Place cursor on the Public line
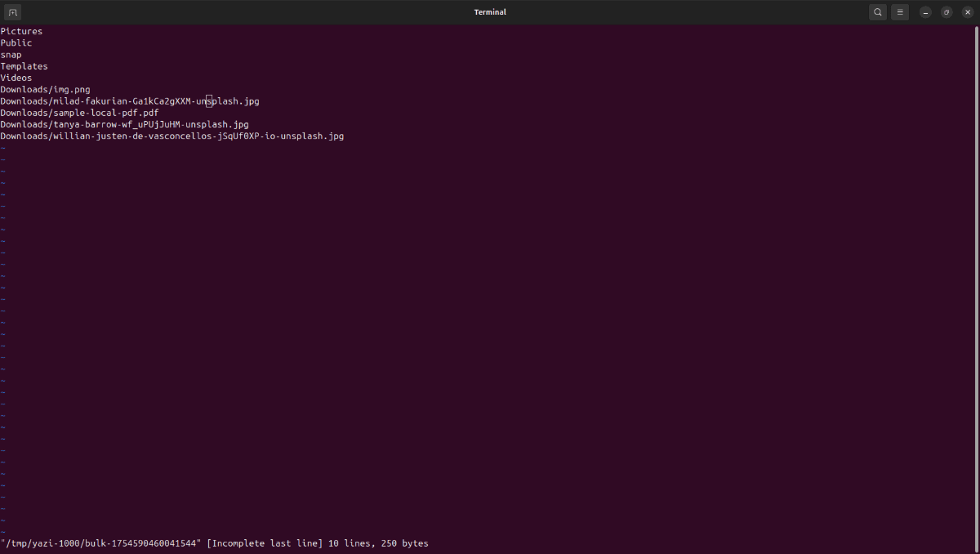980x554 pixels. pyautogui.click(x=16, y=42)
